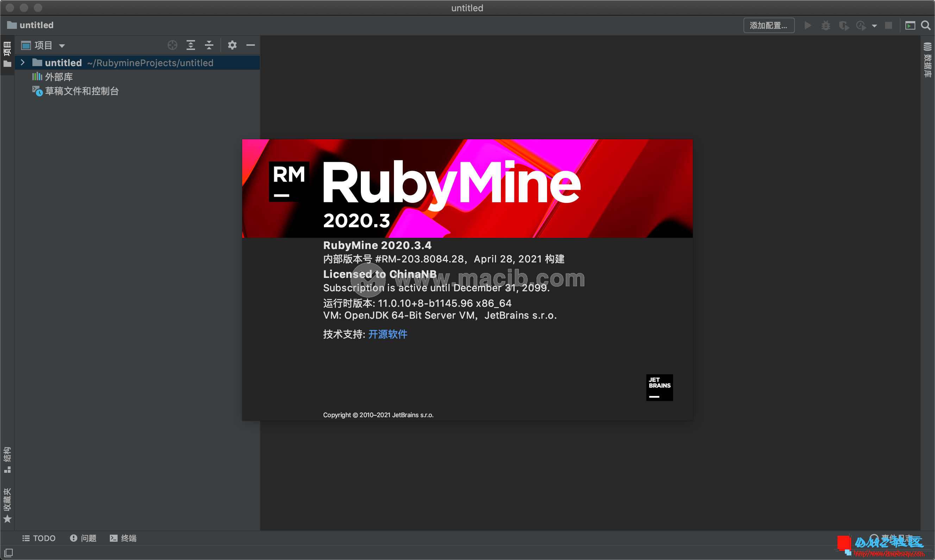Image resolution: width=935 pixels, height=560 pixels.
Task: Open project panel gear settings
Action: click(x=232, y=45)
